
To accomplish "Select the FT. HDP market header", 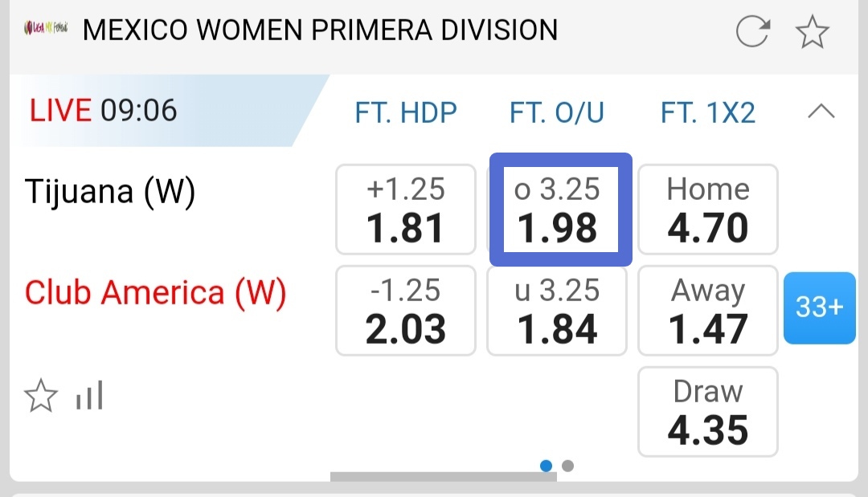I will 406,112.
